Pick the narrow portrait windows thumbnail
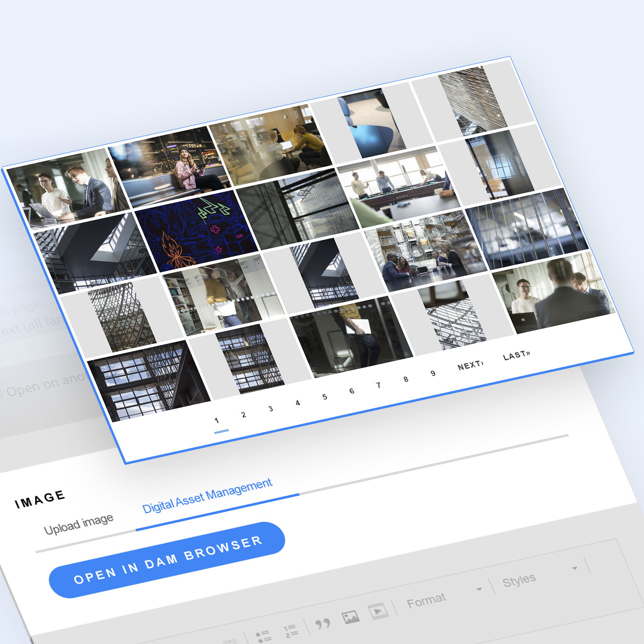This screenshot has width=644, height=644. click(x=250, y=359)
